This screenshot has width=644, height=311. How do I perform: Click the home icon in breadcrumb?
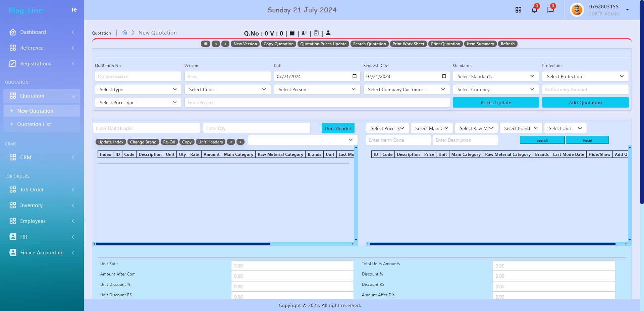click(x=125, y=33)
